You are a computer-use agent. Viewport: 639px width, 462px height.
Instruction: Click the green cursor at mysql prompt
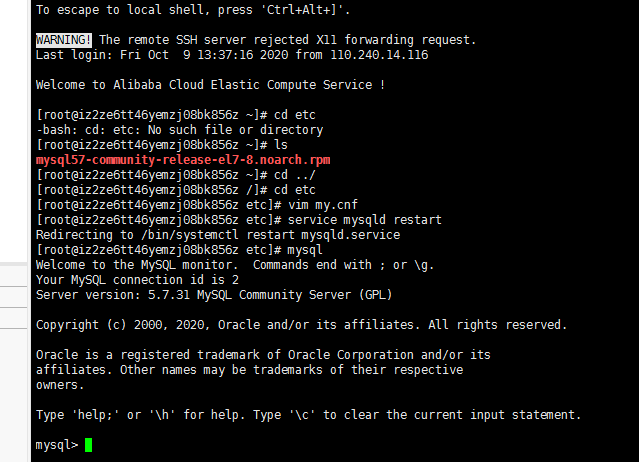(88, 445)
